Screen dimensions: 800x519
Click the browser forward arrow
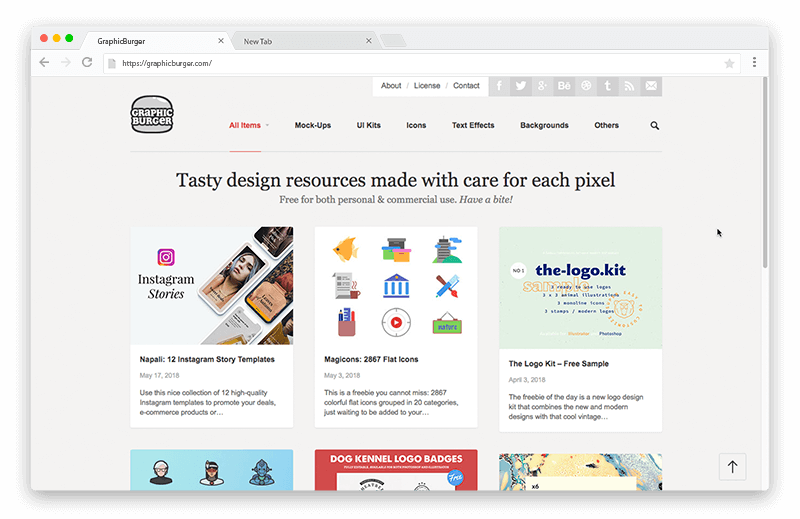(66, 62)
